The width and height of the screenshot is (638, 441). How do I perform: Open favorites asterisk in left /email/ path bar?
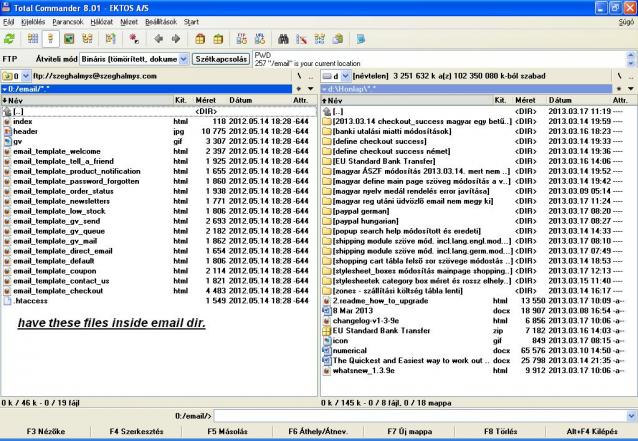299,89
